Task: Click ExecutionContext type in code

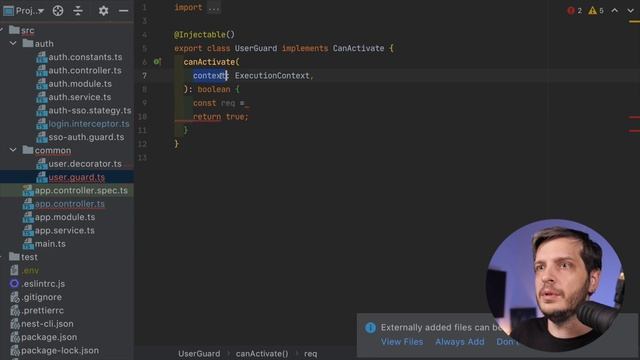Action: coord(272,76)
